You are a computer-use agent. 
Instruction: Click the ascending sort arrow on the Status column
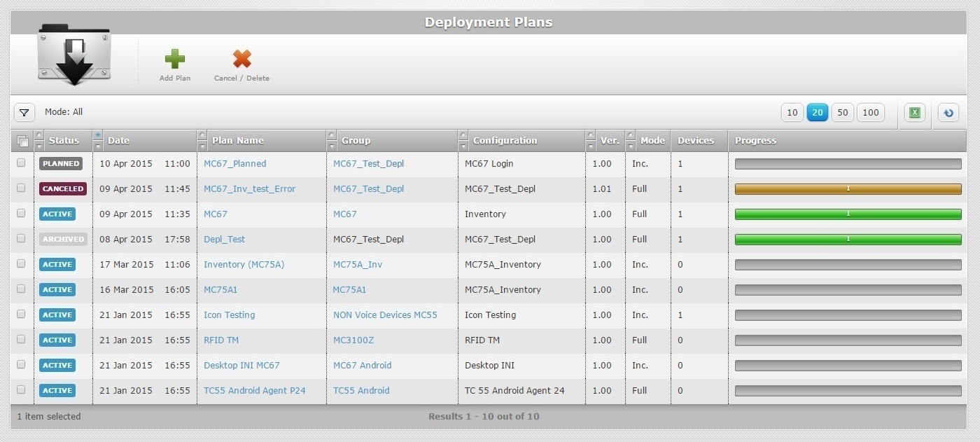(38, 135)
